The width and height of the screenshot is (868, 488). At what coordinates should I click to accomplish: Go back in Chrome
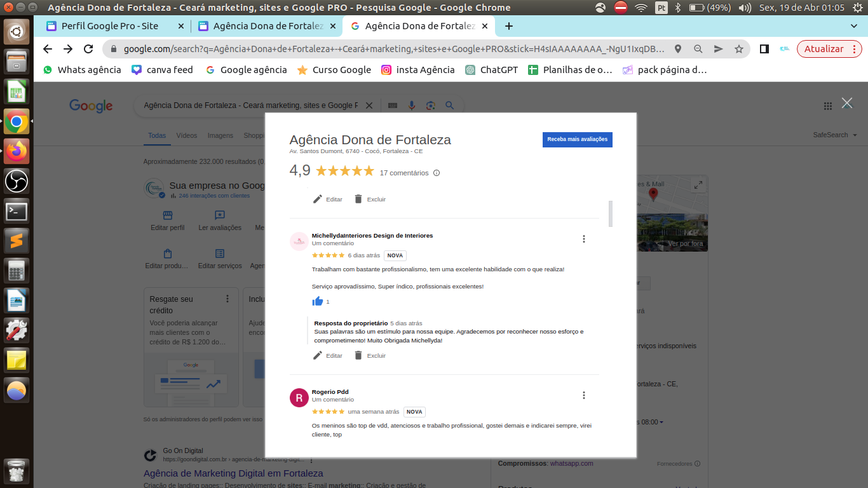pyautogui.click(x=48, y=49)
